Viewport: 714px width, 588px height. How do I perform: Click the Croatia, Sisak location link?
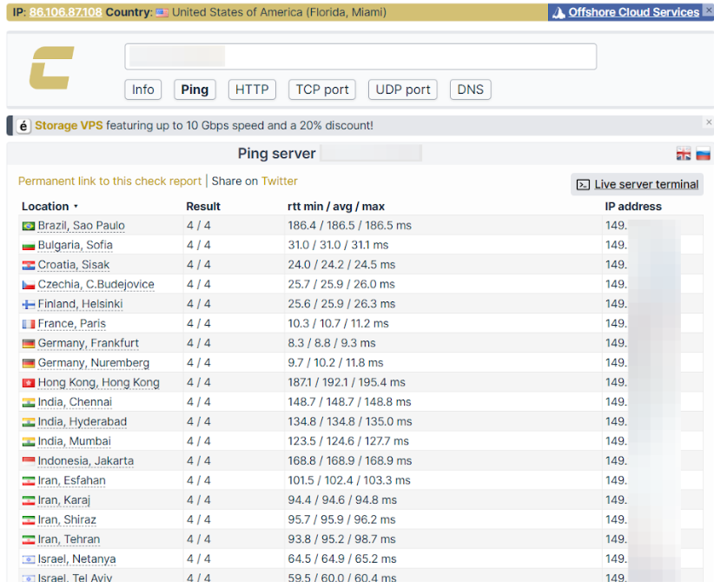(x=74, y=265)
